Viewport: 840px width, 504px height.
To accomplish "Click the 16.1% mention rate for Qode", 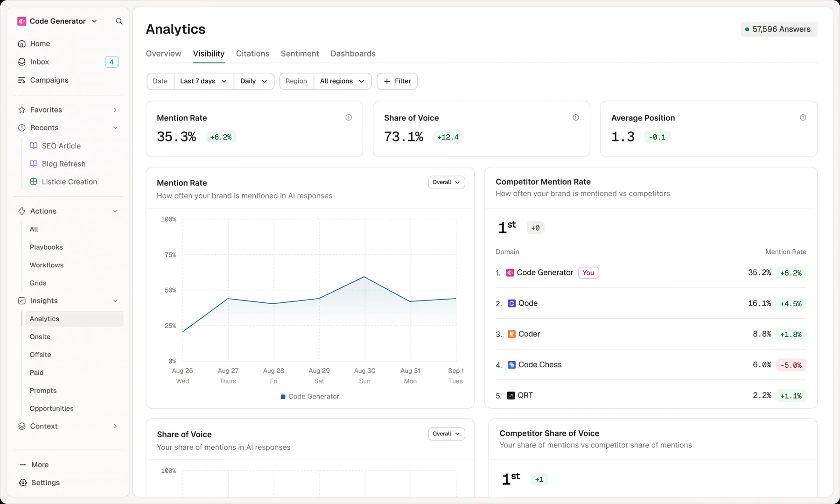I will 759,303.
